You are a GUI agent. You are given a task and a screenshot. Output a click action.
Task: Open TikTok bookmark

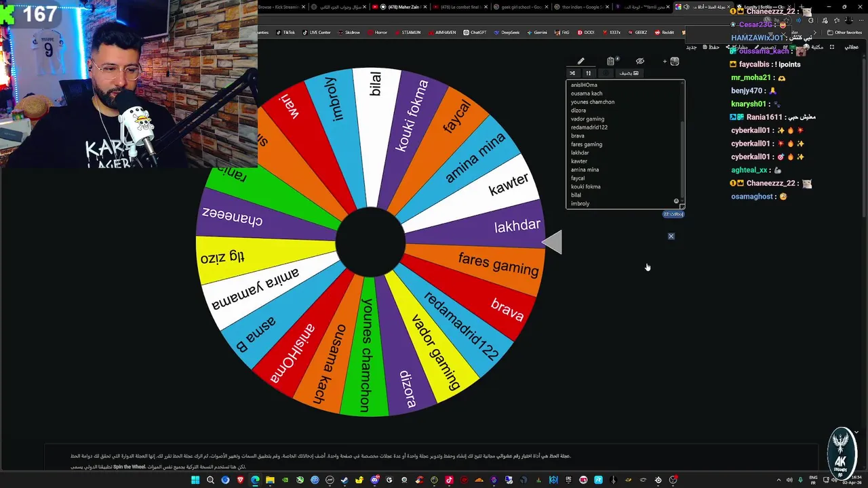[285, 32]
